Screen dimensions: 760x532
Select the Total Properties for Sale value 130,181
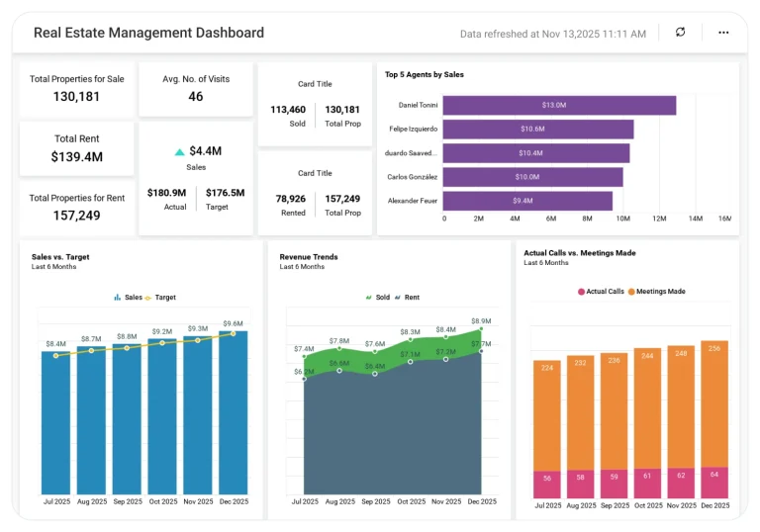pos(76,97)
